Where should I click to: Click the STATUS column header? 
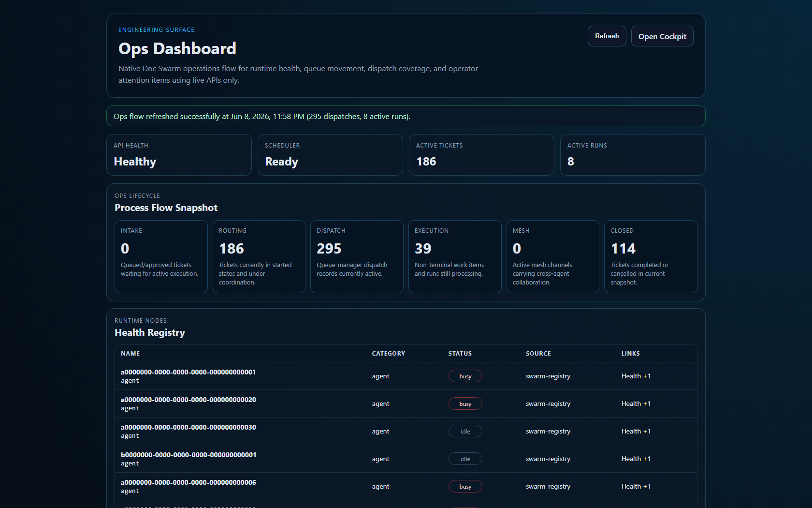pos(460,354)
